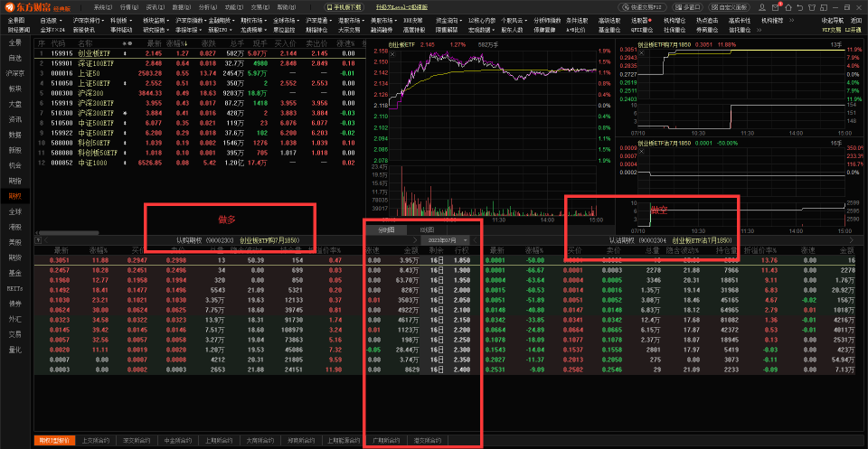This screenshot has height=449, width=868.
Task: Select 大盘 in left sidebar
Action: [x=15, y=104]
